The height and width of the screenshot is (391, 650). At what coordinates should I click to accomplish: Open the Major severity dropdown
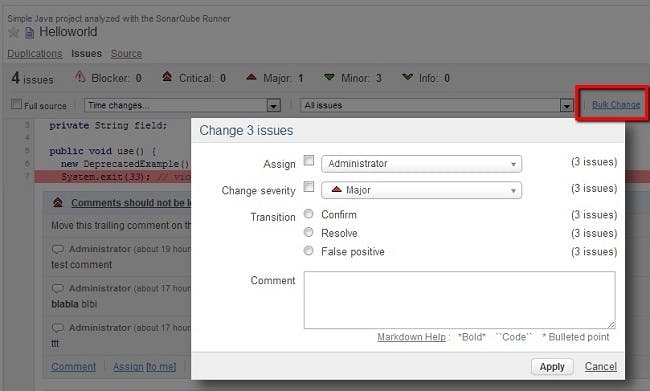point(421,190)
